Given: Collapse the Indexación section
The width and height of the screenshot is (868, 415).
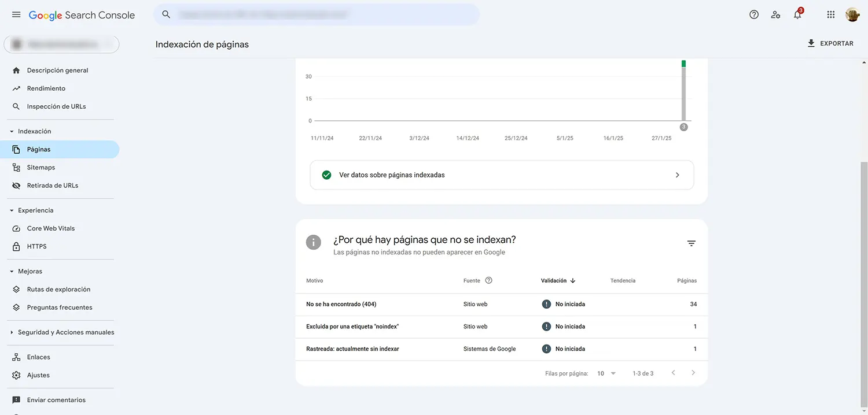Looking at the screenshot, I should pos(12,131).
